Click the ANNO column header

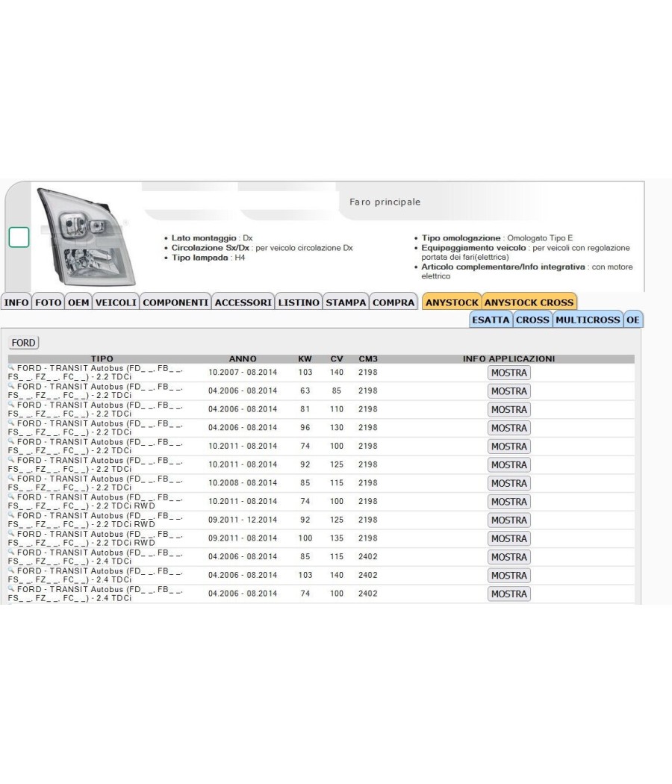tap(243, 359)
